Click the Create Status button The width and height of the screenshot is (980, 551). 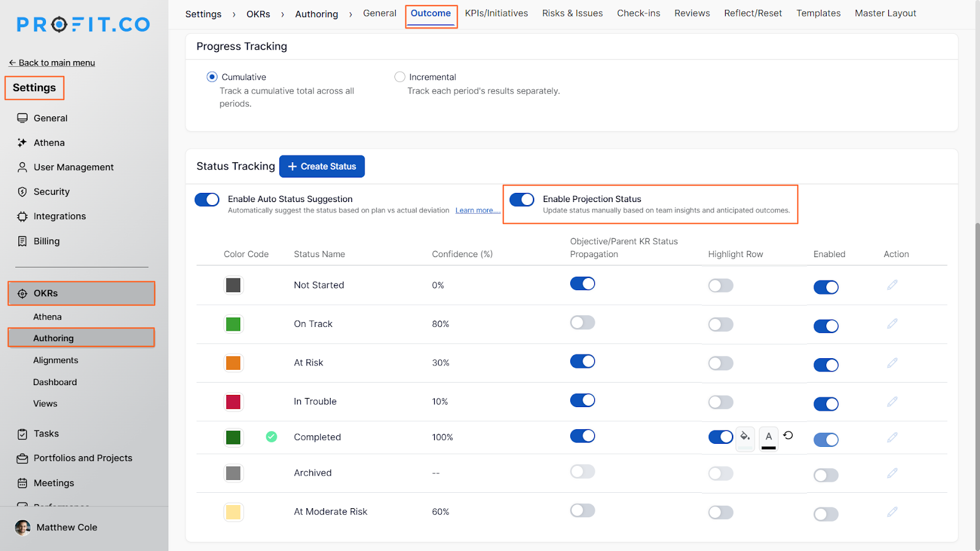pos(322,167)
